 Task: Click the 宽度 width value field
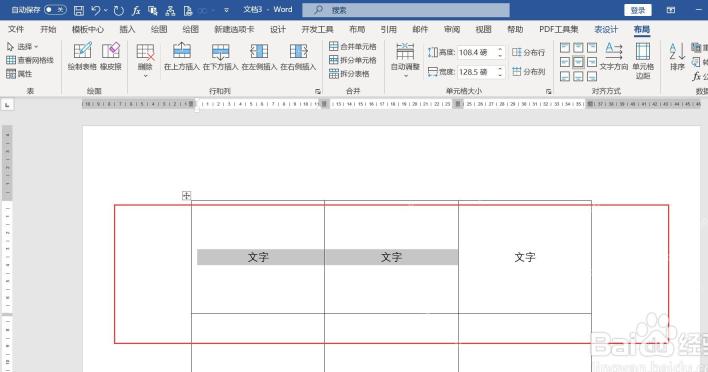click(477, 71)
